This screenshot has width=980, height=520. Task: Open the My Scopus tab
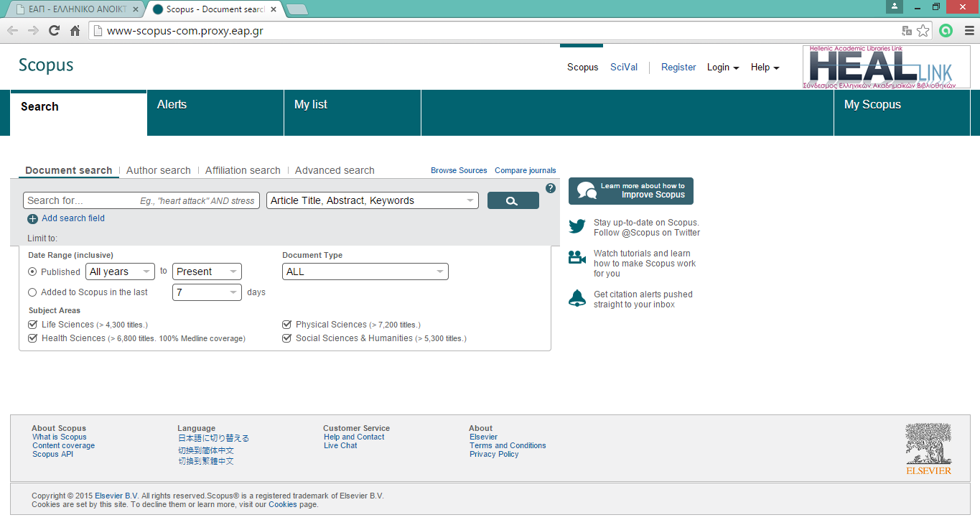pyautogui.click(x=902, y=113)
